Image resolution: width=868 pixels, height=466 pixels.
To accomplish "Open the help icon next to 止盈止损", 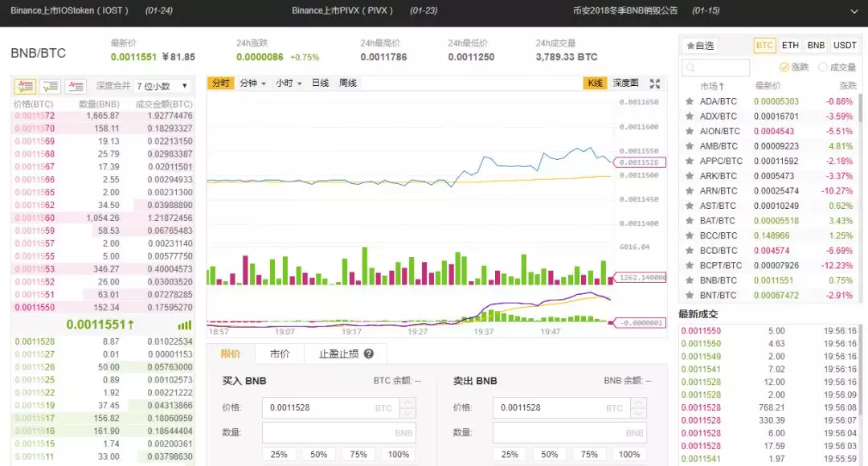I will [x=368, y=354].
